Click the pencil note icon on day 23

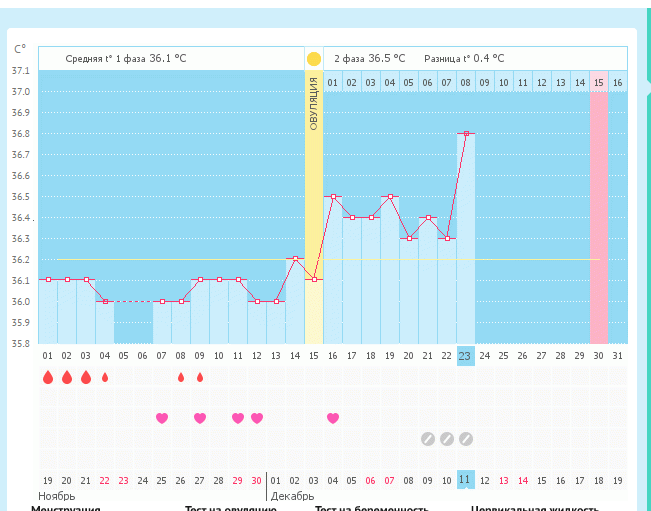pos(466,438)
